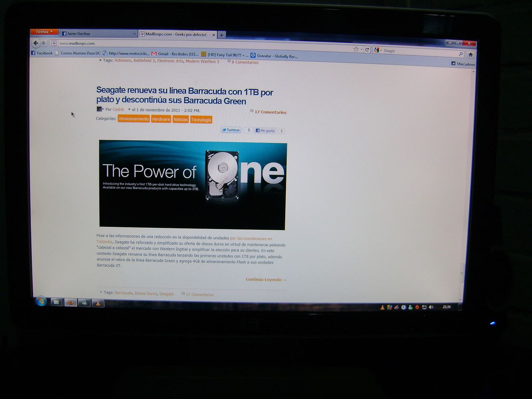Open the orange Firefox menu button

point(44,32)
